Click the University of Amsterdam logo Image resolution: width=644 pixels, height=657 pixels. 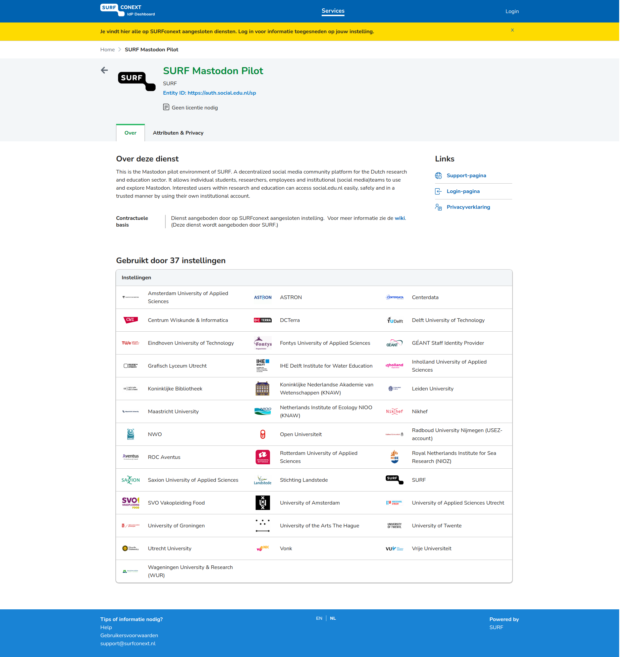pyautogui.click(x=263, y=503)
